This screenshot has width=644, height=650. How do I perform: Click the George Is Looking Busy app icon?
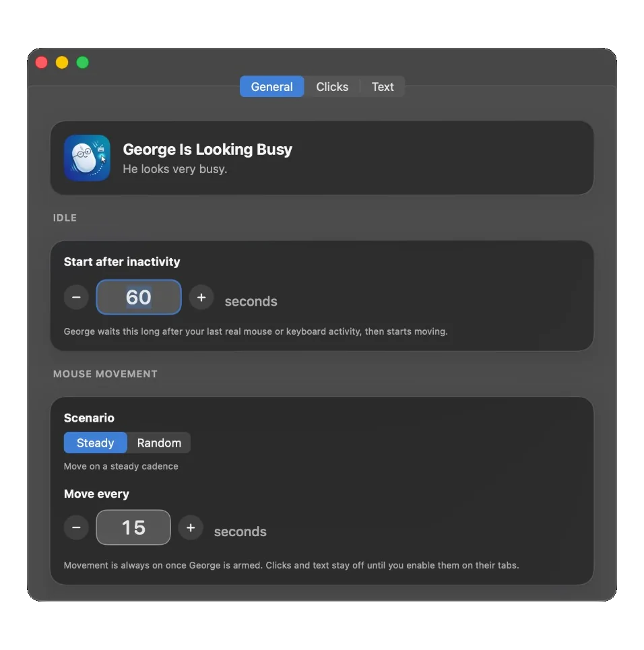click(x=87, y=158)
